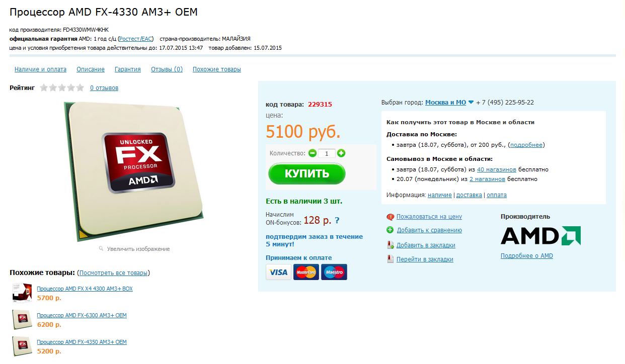Viewport: 625px width, 364px height.
Task: Open the 40 магазинов pickup link
Action: [496, 169]
